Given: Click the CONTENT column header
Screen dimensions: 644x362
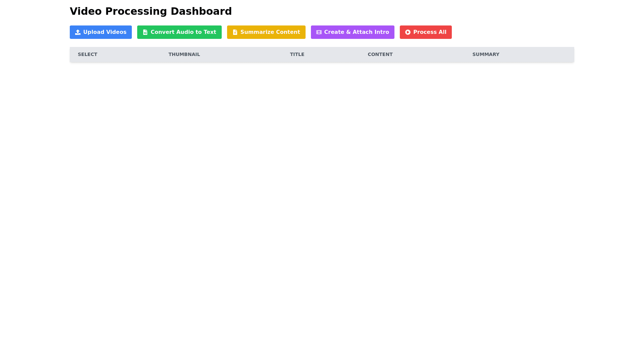Looking at the screenshot, I should pos(380,54).
